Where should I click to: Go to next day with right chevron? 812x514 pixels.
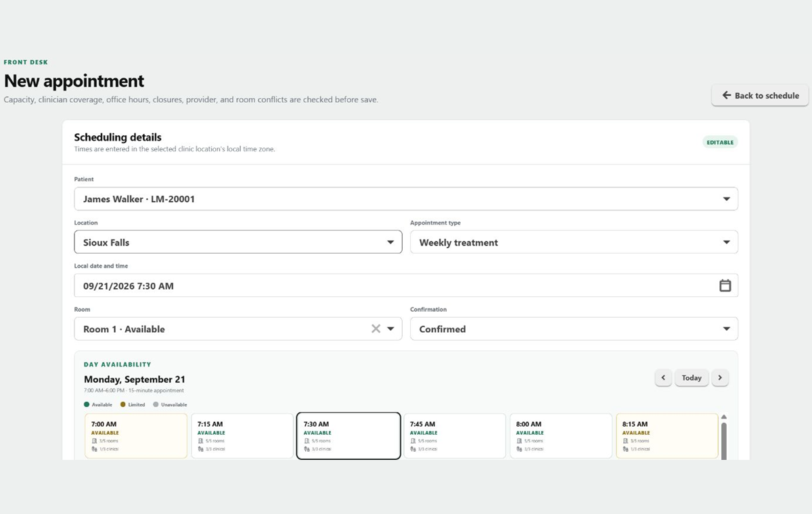[x=720, y=377]
